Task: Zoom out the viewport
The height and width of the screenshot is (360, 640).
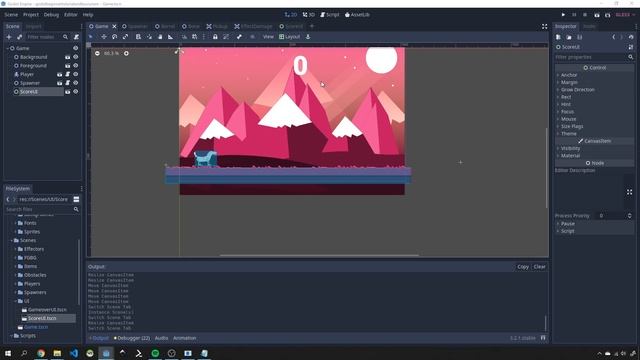Action: pos(97,53)
